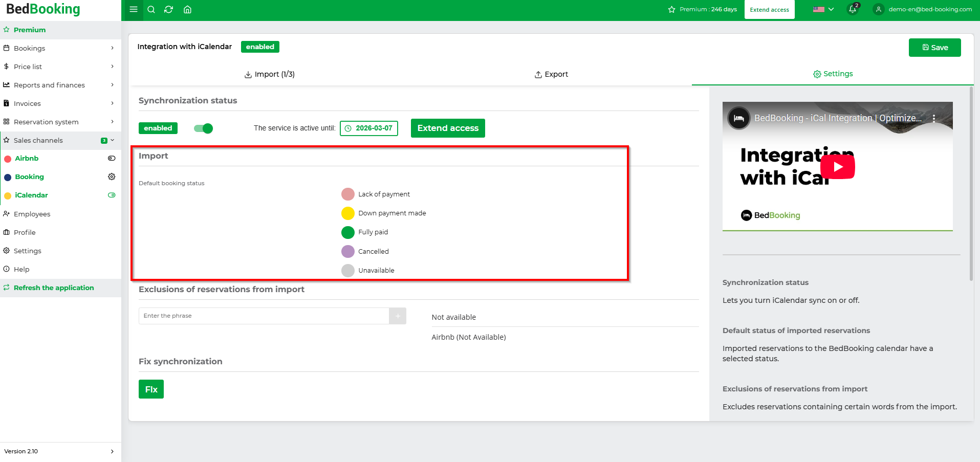Click demo-en@bed-booking.com account
Viewport: 980px width, 462px height.
pyautogui.click(x=930, y=9)
